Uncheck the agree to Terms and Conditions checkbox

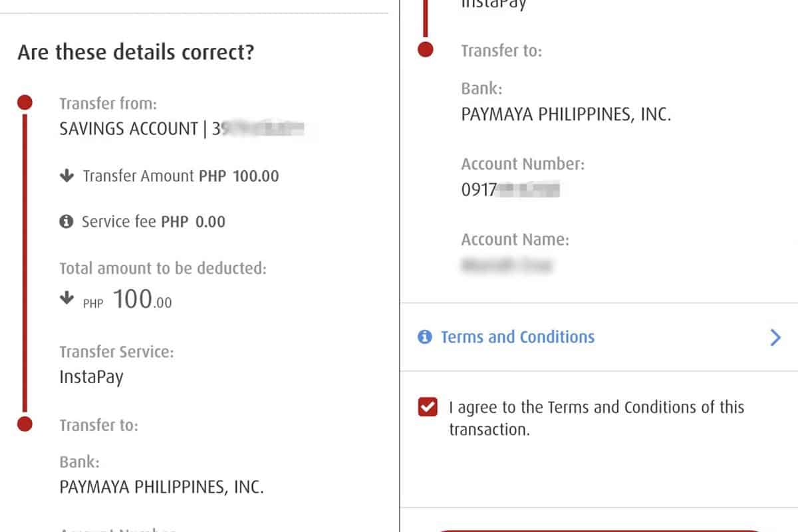coord(428,407)
